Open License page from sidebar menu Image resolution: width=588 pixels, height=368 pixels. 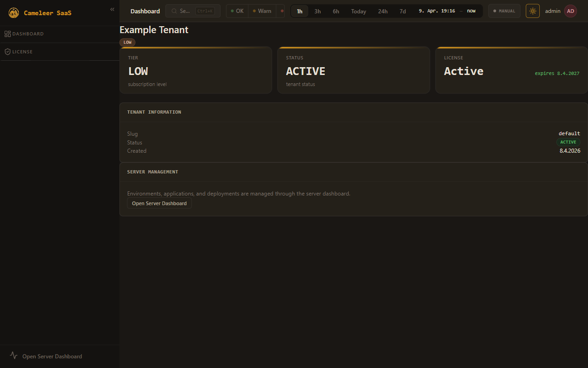(x=23, y=52)
